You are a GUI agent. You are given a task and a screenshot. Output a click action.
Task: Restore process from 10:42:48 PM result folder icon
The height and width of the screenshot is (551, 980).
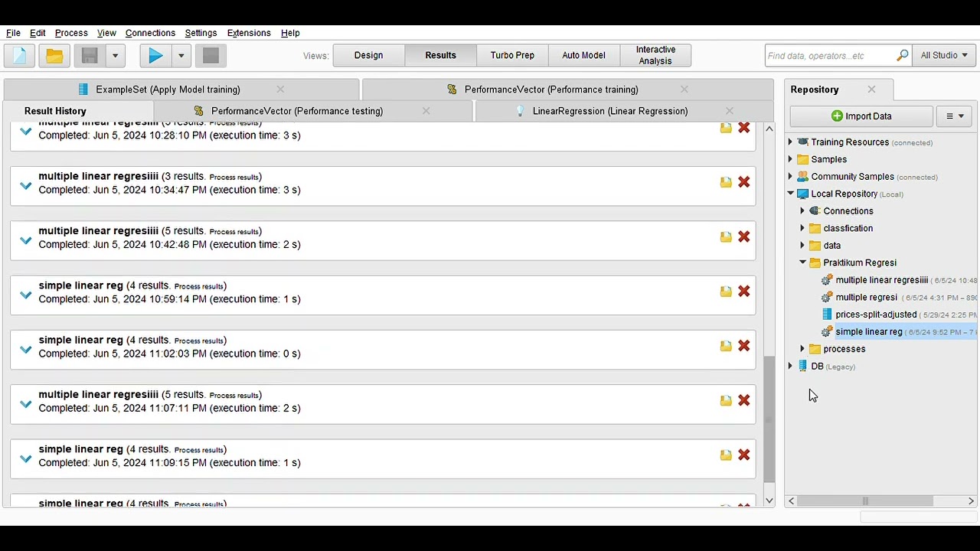pos(725,237)
